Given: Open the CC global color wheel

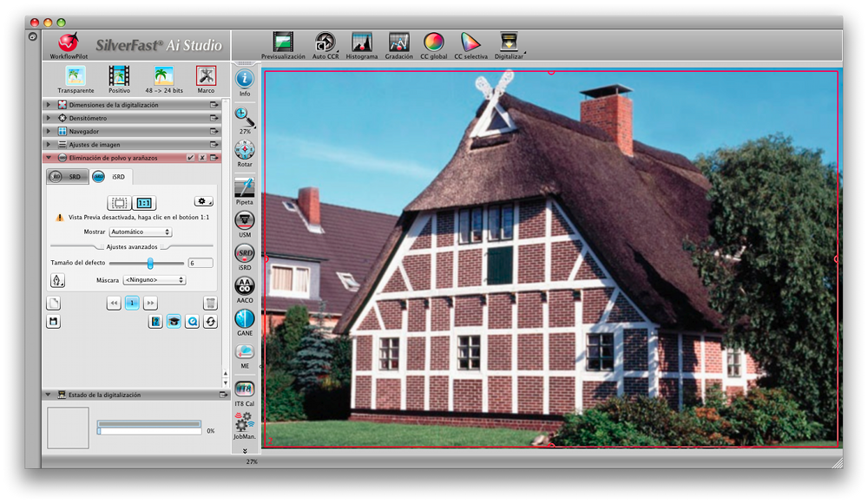Looking at the screenshot, I should (433, 42).
